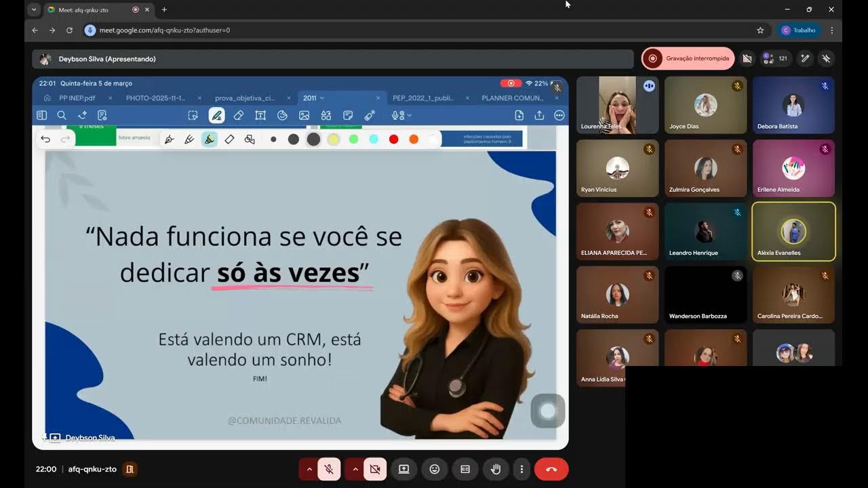The image size is (868, 488).
Task: Click the present screen button
Action: [x=404, y=469]
